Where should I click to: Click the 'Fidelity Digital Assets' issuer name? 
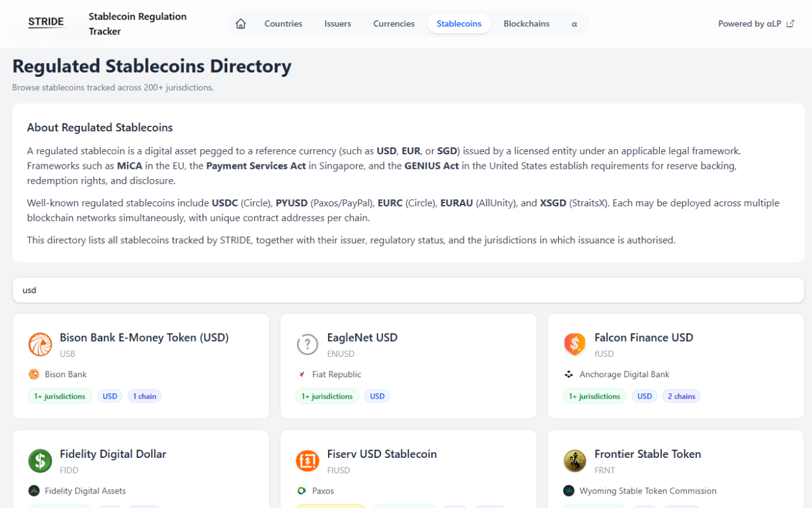86,491
